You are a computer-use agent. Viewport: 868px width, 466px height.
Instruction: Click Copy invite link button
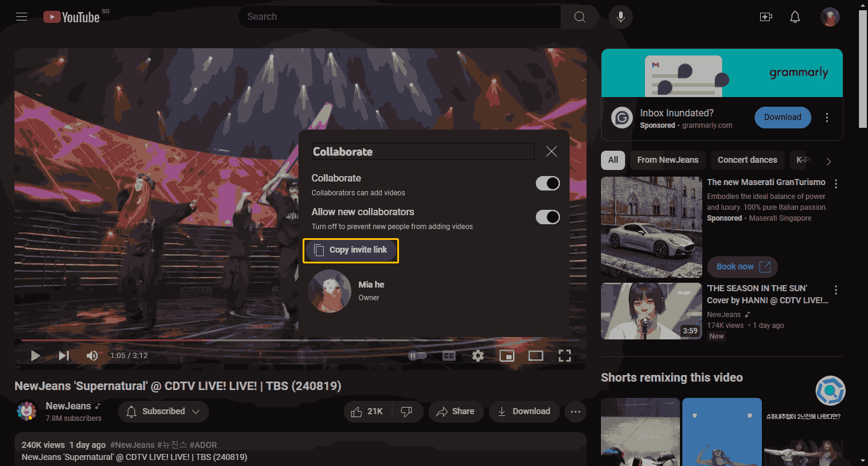(x=351, y=250)
